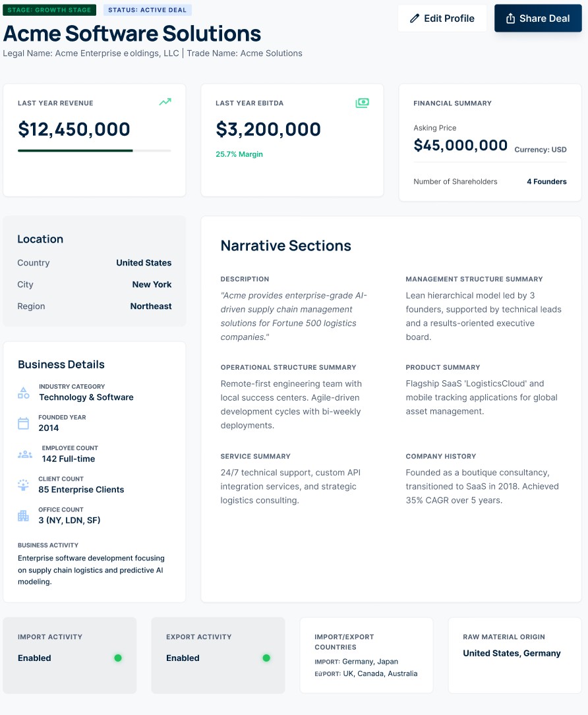The width and height of the screenshot is (588, 715).
Task: Click the Office Count building icon
Action: pyautogui.click(x=23, y=516)
